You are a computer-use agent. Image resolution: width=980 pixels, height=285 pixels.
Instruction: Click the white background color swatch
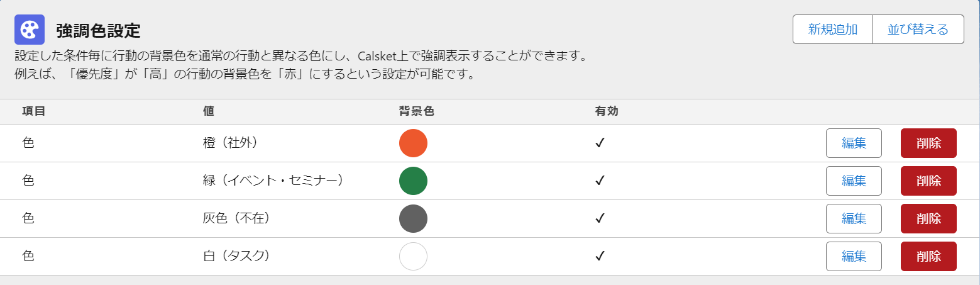(x=413, y=256)
